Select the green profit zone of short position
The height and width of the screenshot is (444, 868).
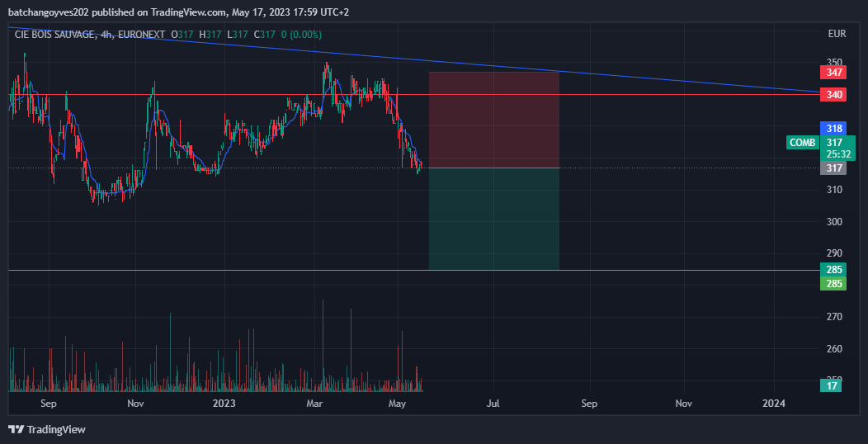click(x=494, y=219)
